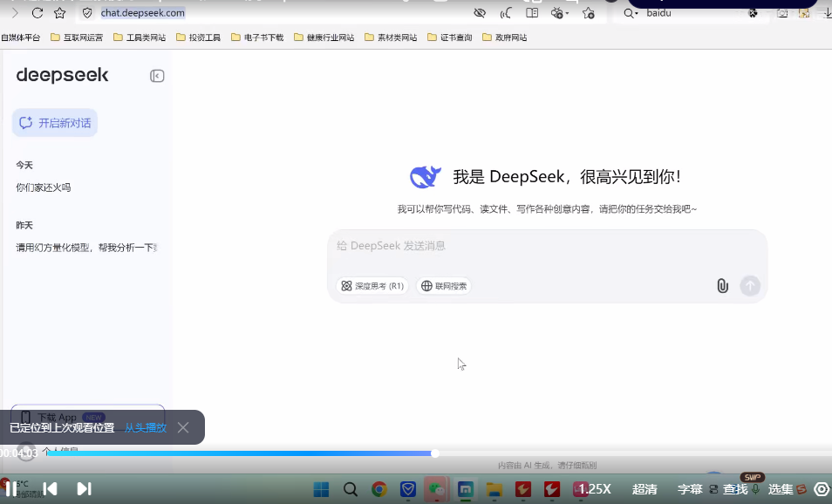The image size is (832, 504).
Task: Open the 投资工具 bookmark folder
Action: 199,37
